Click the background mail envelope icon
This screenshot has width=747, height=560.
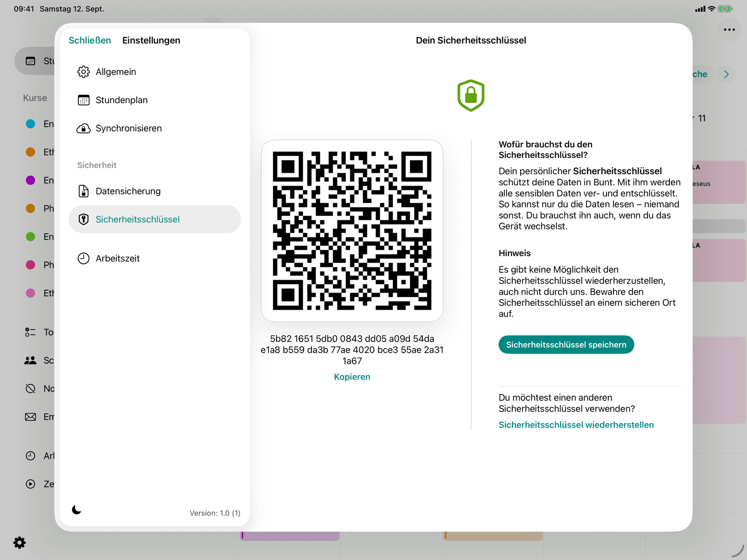(30, 417)
